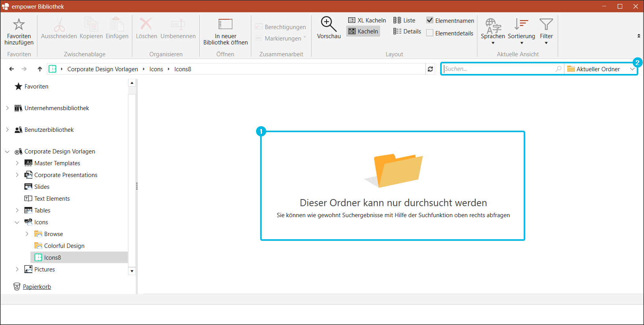The height and width of the screenshot is (325, 644).
Task: Select the Icons8 tree item
Action: pos(79,257)
